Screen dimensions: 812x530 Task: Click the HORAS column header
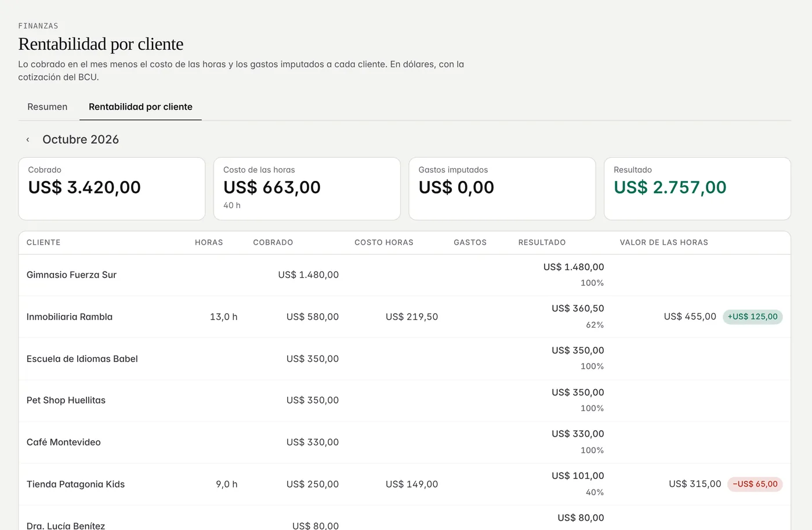click(209, 242)
